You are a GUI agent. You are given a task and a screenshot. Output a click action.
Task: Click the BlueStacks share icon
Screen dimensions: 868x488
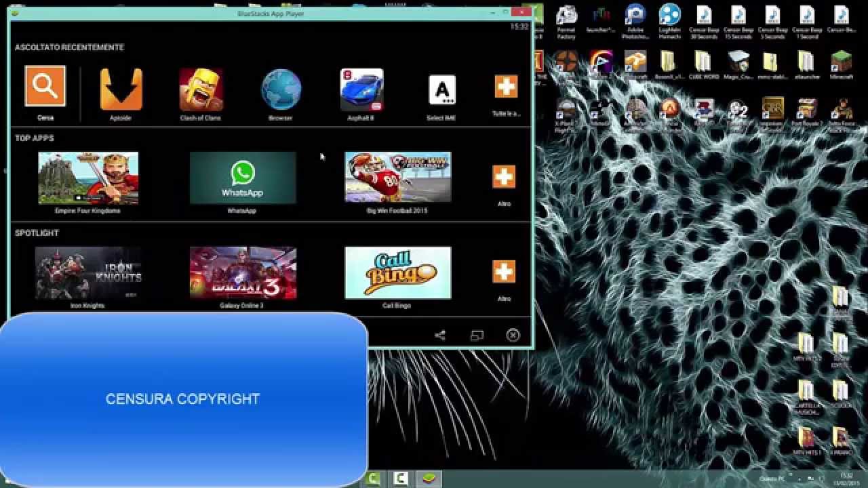[x=440, y=335]
